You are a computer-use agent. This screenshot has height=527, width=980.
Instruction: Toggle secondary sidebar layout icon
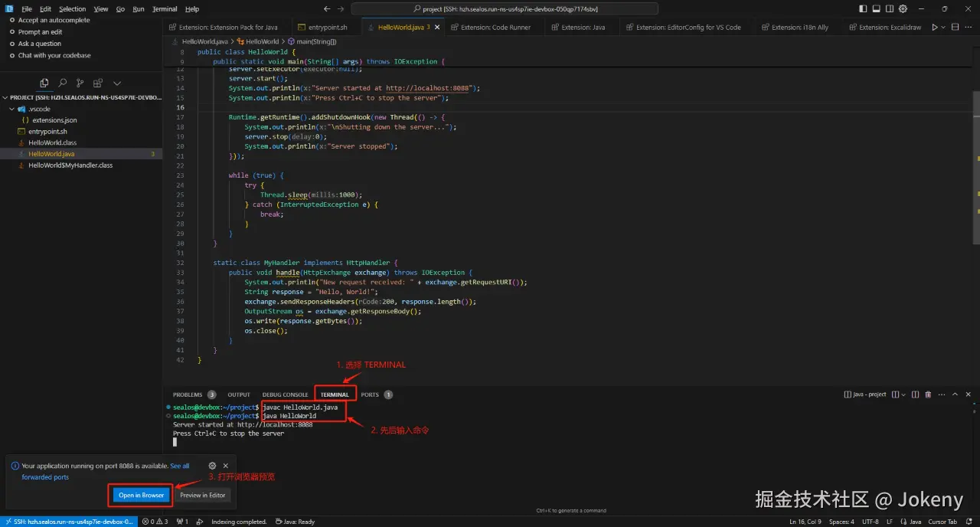coord(890,8)
